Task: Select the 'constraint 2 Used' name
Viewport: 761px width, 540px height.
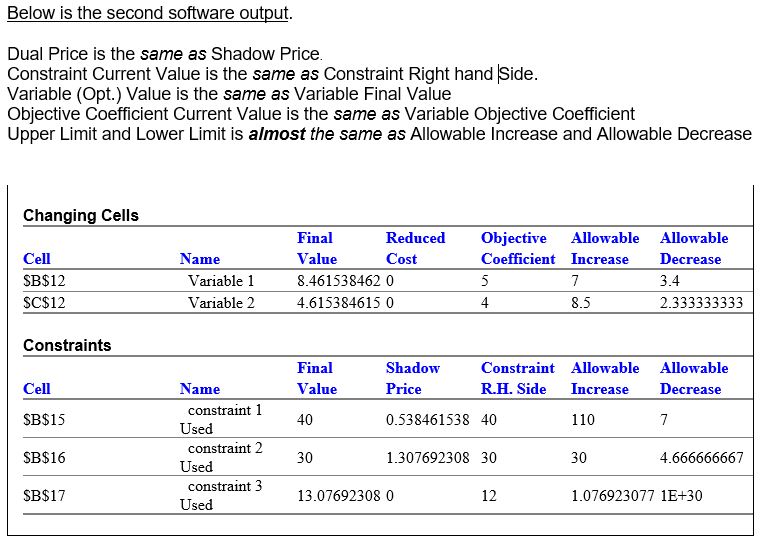Action: (221, 458)
